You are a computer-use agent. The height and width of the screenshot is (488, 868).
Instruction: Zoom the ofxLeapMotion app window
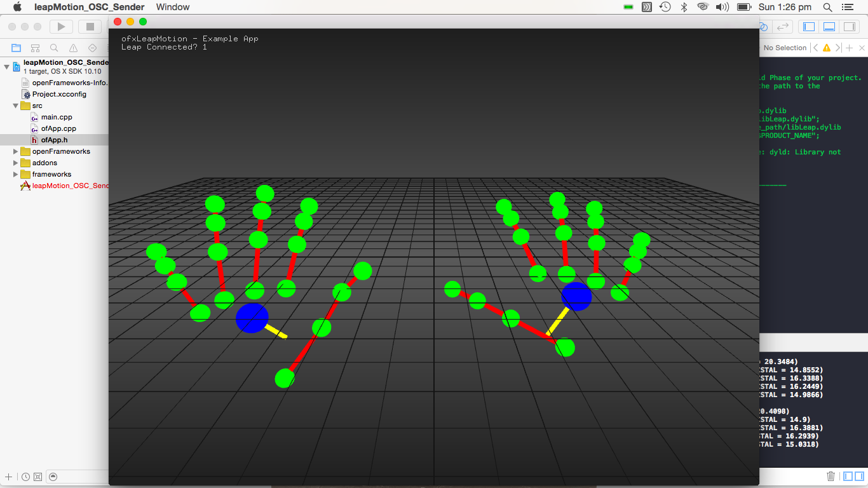click(x=143, y=22)
